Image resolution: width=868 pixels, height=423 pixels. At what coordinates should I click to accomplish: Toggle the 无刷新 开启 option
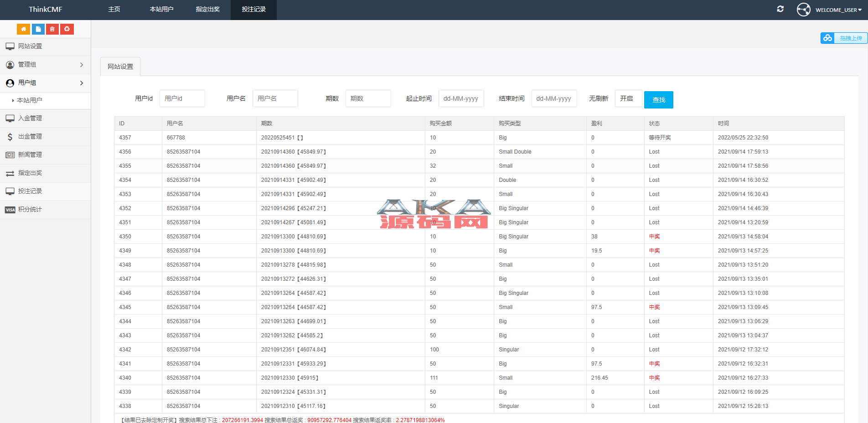coord(628,98)
